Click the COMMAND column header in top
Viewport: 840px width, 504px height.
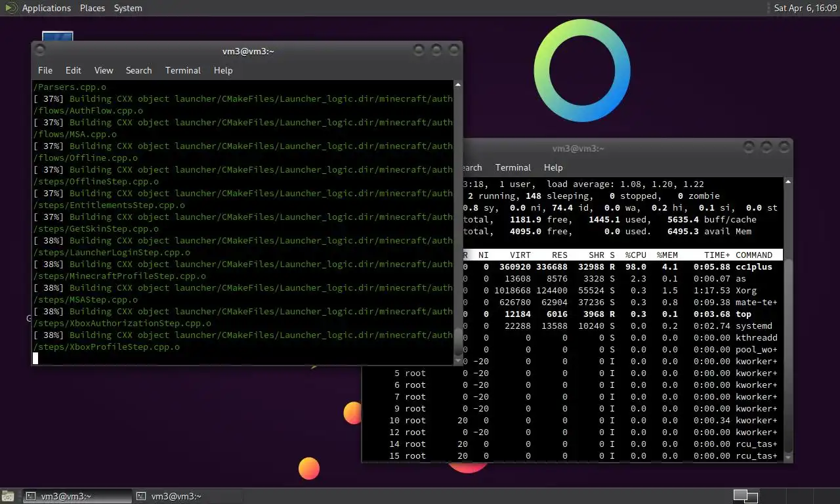point(754,255)
